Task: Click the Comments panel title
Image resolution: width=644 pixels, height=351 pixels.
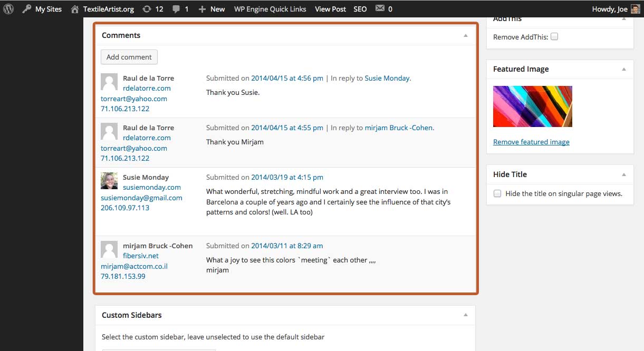Action: 121,35
